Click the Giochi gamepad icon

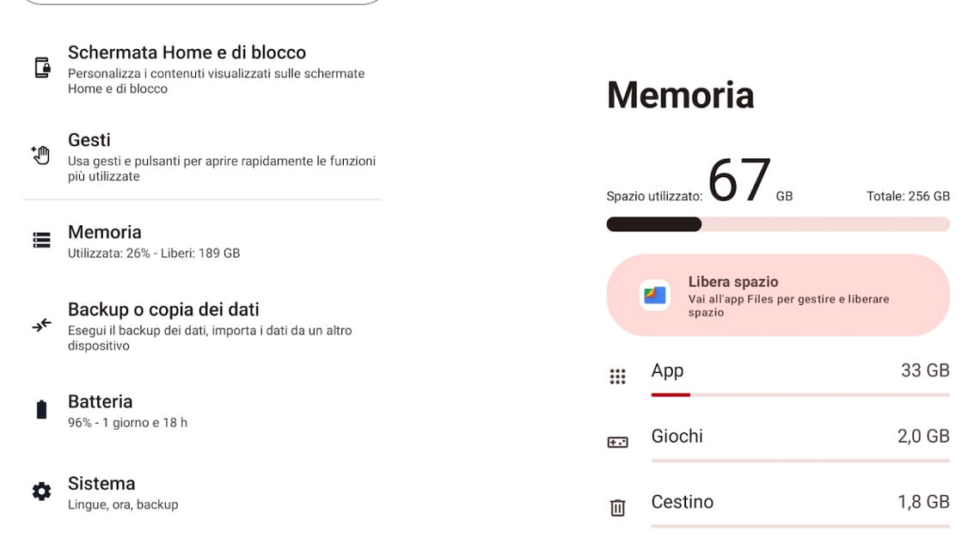(x=617, y=442)
